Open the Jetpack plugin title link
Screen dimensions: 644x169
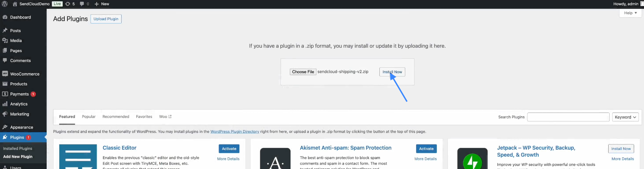point(536,151)
